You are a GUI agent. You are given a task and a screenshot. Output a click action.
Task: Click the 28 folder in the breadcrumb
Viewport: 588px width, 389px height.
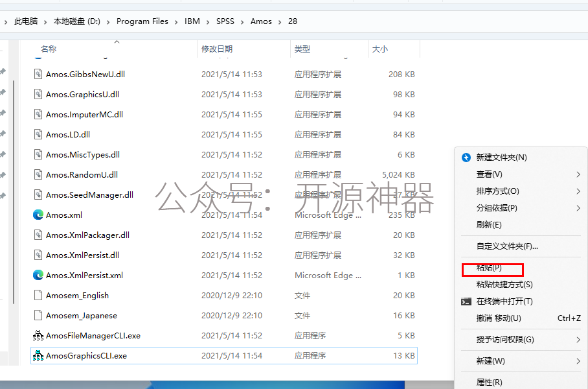coord(293,21)
